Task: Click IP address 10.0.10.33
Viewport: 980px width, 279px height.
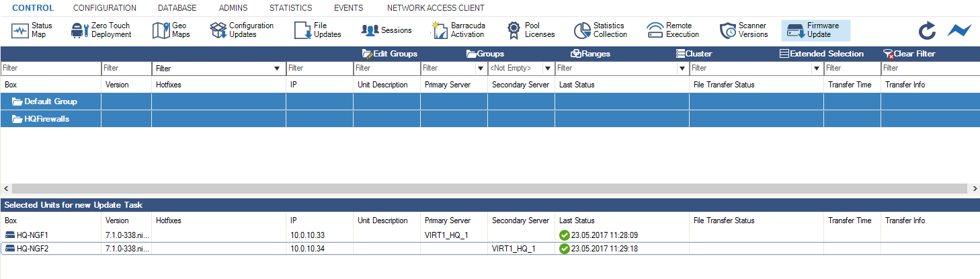Action: click(x=308, y=235)
